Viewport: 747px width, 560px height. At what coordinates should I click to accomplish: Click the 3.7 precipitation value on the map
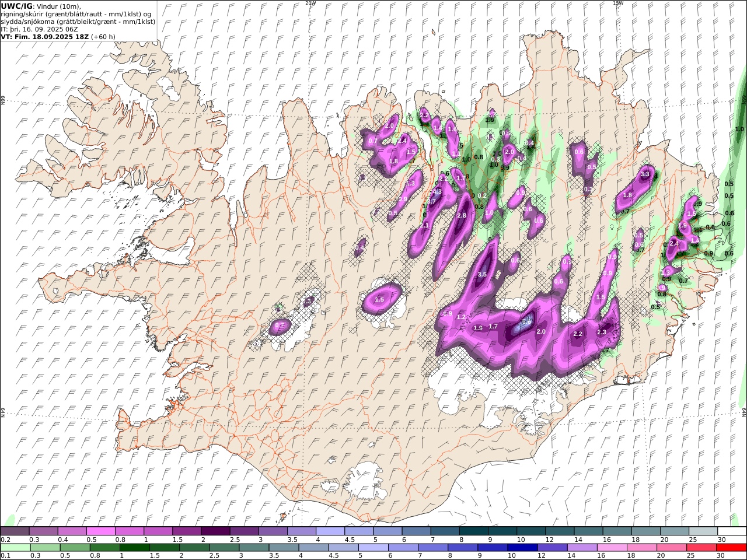432,201
